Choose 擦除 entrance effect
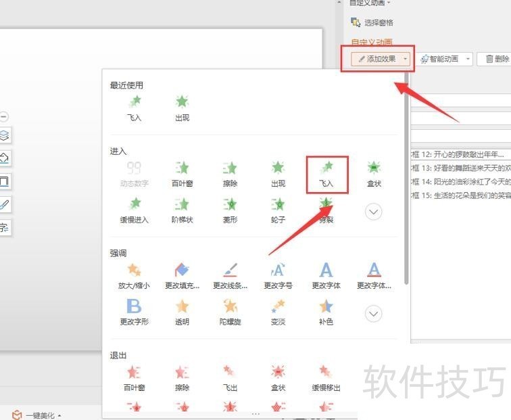Image resolution: width=511 pixels, height=420 pixels. [230, 174]
